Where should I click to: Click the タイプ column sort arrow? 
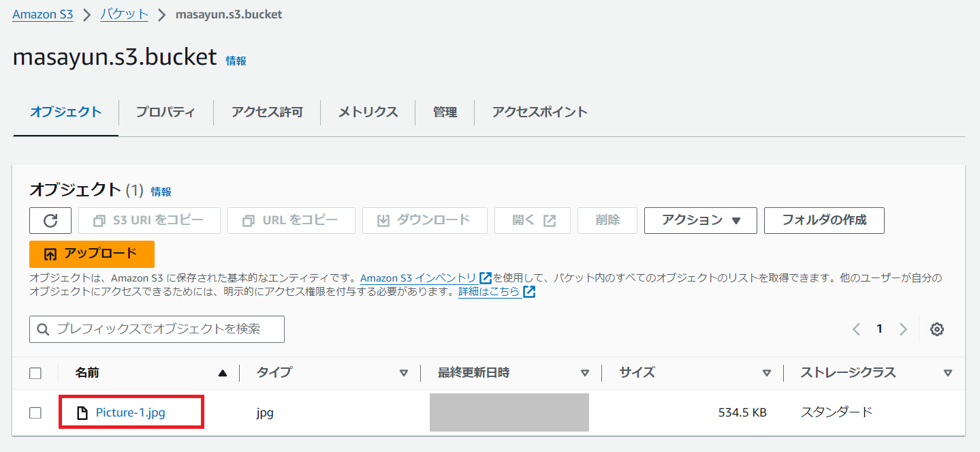[404, 373]
